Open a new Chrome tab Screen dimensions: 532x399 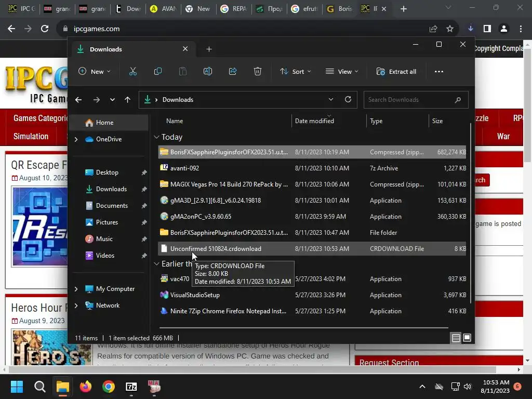coord(403,9)
